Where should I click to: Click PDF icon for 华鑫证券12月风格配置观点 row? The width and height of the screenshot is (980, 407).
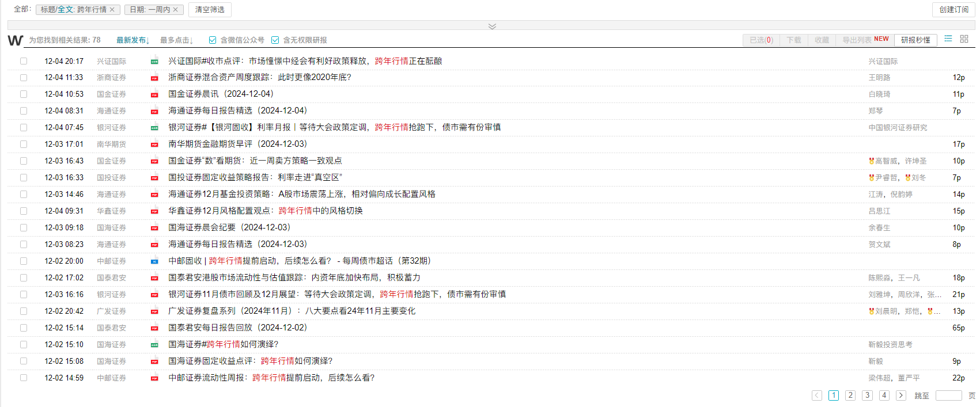(x=154, y=211)
